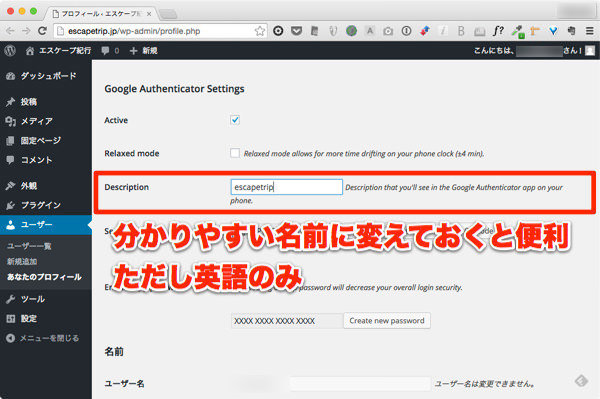Open 外観 menu in sidebar

coord(46,186)
